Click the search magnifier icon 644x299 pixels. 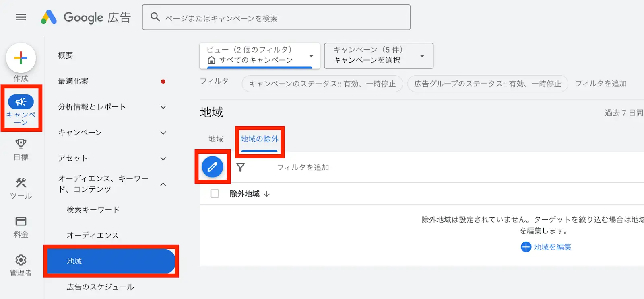(155, 17)
